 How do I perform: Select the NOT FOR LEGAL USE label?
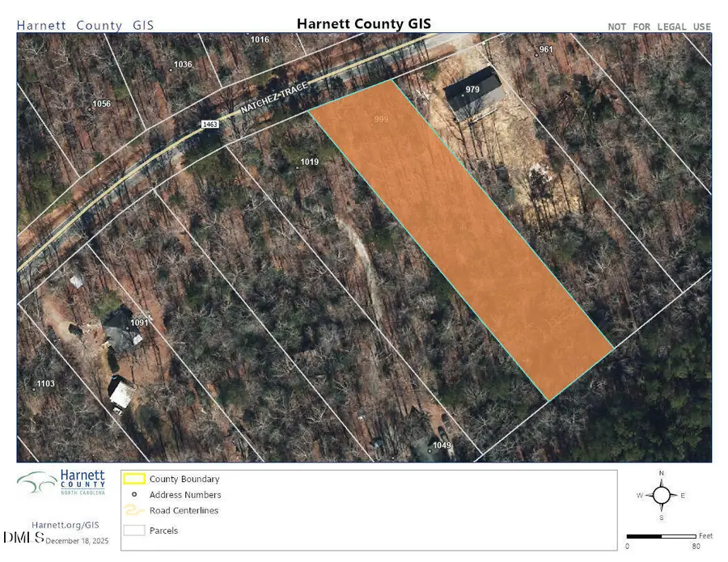pos(658,27)
